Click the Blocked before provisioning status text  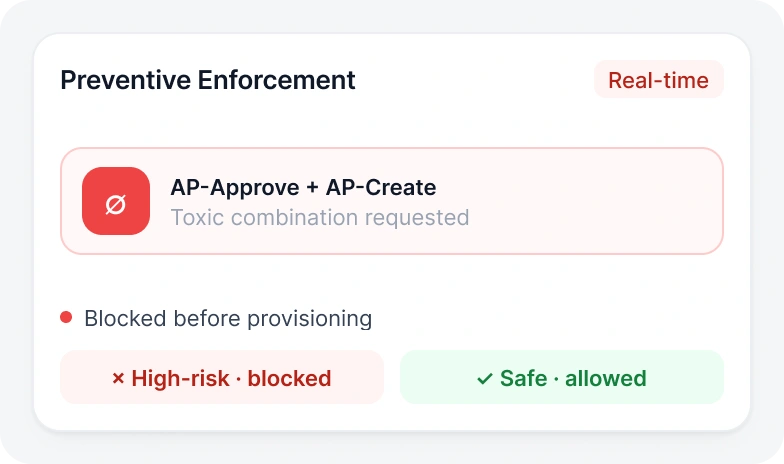(x=228, y=318)
